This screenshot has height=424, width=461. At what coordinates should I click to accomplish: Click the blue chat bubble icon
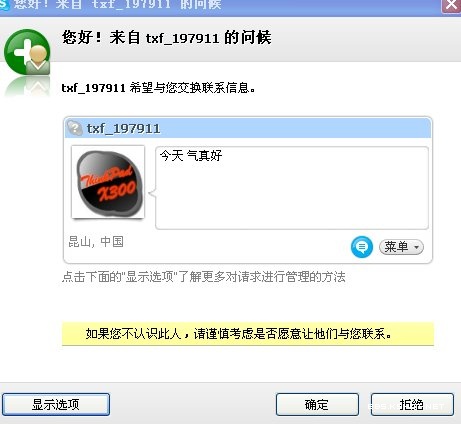pyautogui.click(x=362, y=247)
